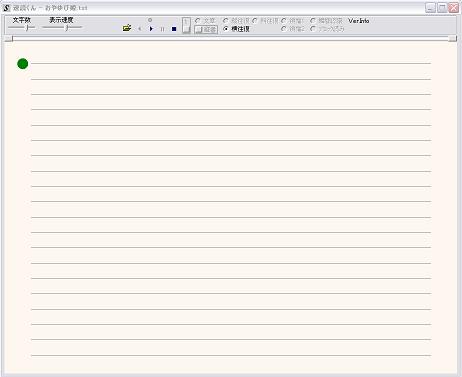The width and height of the screenshot is (462, 377).
Task: Pause playback with the pause icon
Action: pos(162,29)
